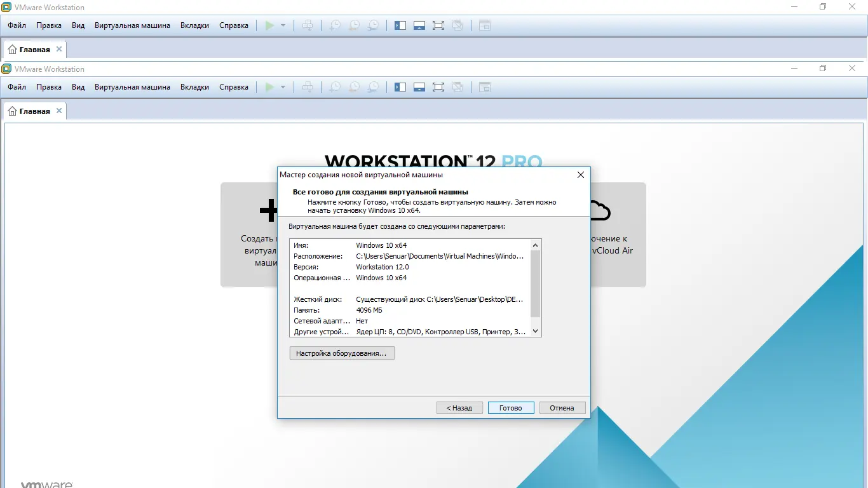Screen dimensions: 868x488
Task: Open the Правка menu in the outer window
Action: point(49,25)
